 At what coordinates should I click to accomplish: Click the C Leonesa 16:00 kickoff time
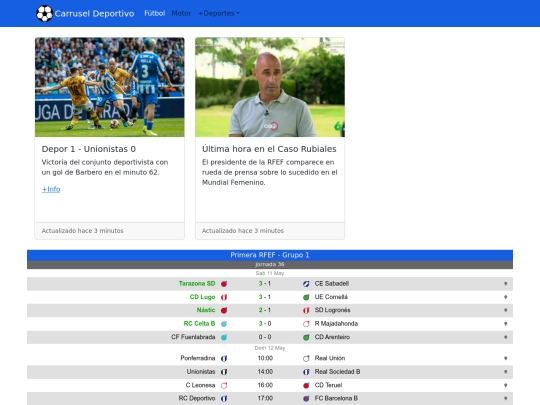pos(265,385)
